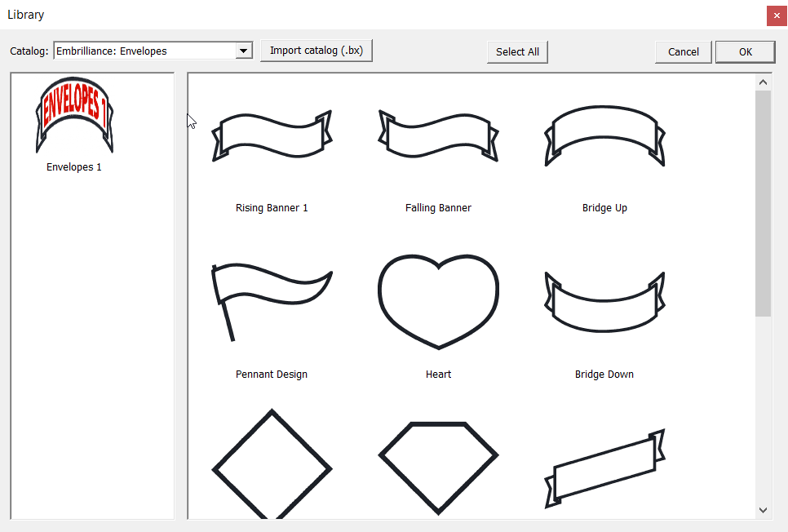Screen dimensions: 788x532
Task: Confirm with the OK button
Action: pos(745,51)
